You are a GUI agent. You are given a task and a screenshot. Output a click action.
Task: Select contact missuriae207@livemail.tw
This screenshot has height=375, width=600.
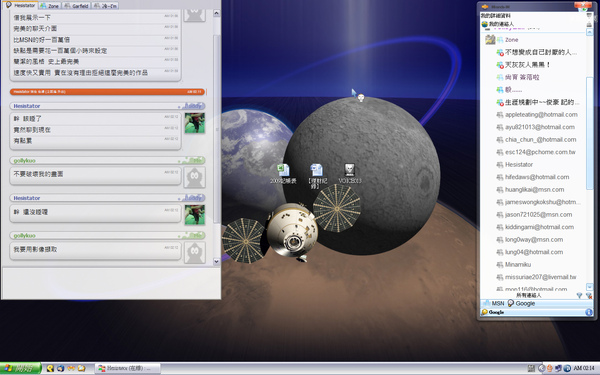536,277
